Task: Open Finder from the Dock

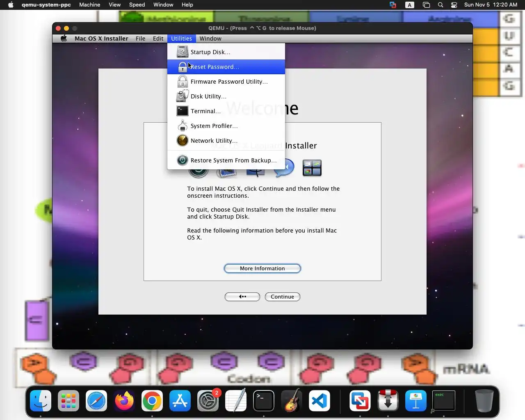Action: click(x=41, y=400)
